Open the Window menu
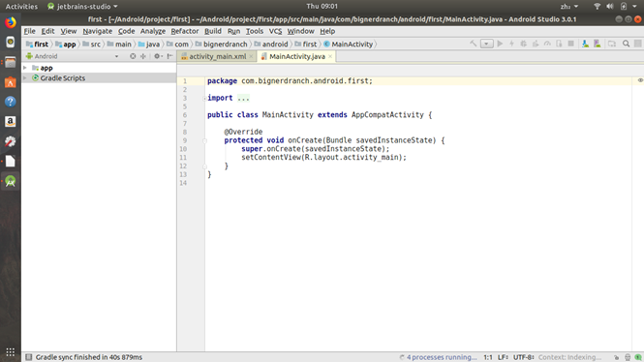Image resolution: width=644 pixels, height=362 pixels. [x=300, y=31]
